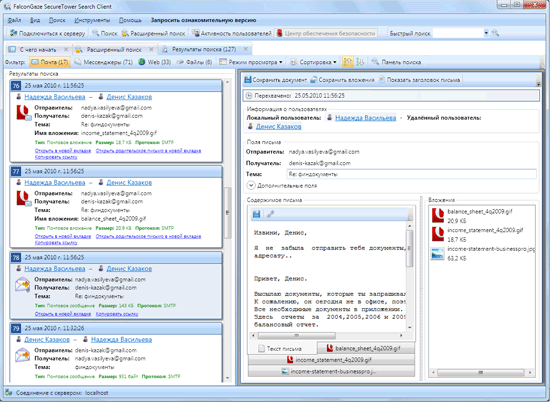
Task: Switch to balance_sheet_4q2009.gif bottom tab
Action: pos(365,348)
